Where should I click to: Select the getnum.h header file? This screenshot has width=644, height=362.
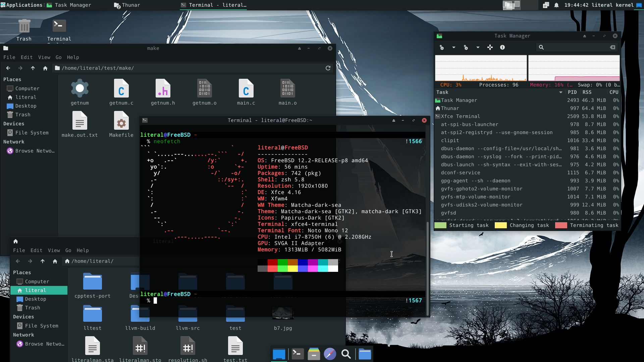(x=163, y=92)
